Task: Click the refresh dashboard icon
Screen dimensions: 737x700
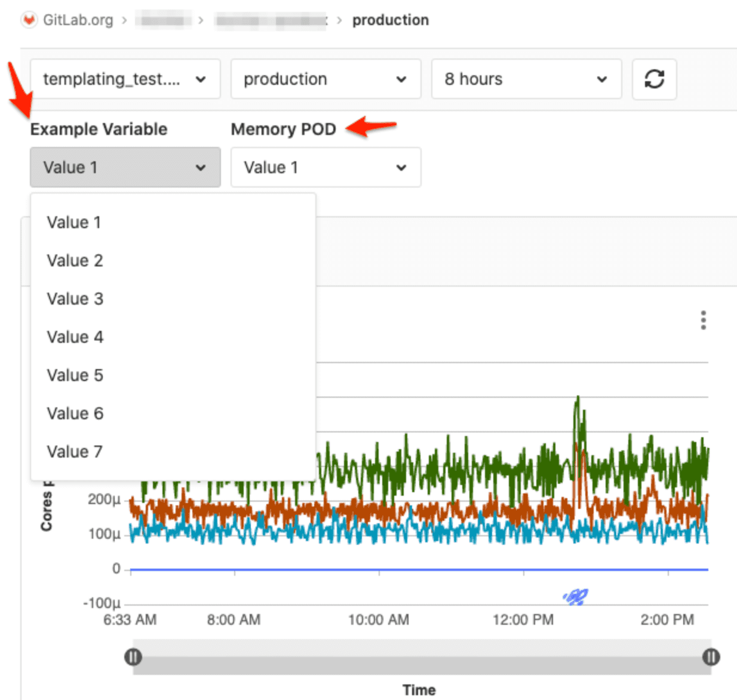Action: point(654,79)
